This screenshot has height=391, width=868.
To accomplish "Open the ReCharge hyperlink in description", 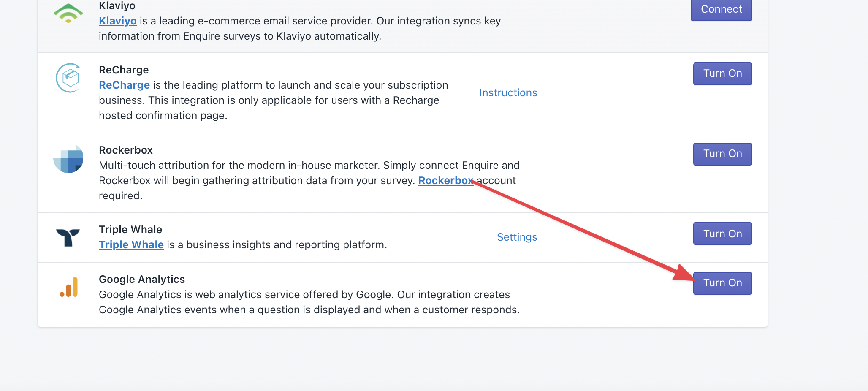I will (124, 85).
